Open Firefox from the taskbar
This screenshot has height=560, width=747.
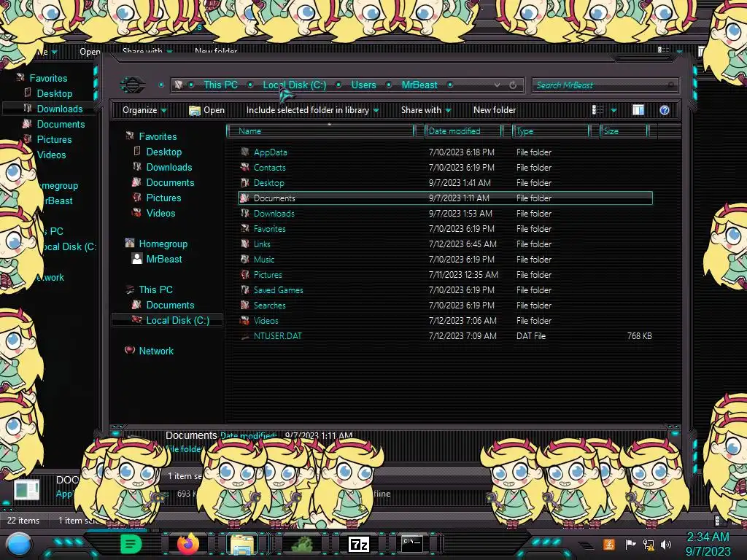(x=187, y=543)
